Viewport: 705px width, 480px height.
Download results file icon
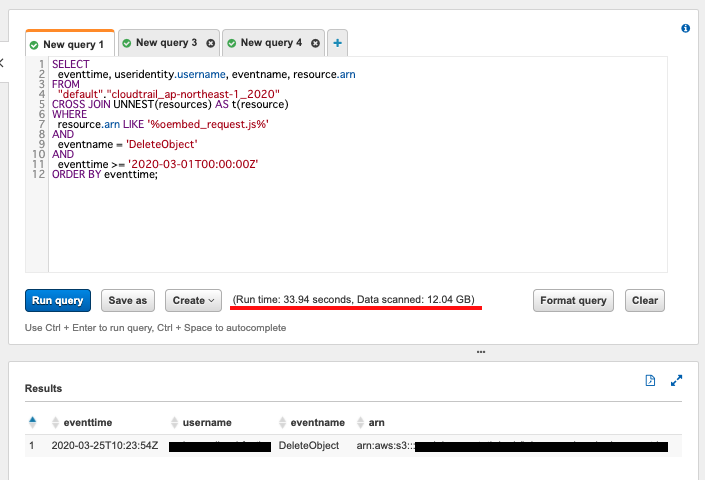pos(650,380)
